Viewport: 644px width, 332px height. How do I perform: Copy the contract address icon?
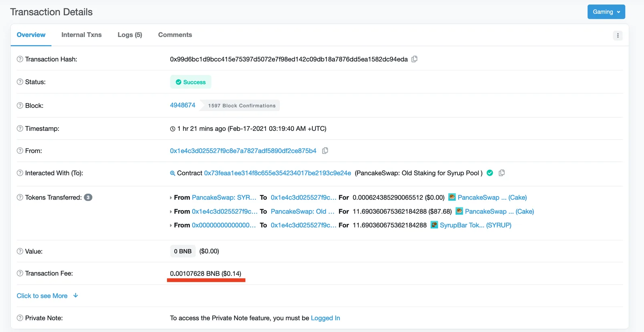pyautogui.click(x=502, y=173)
